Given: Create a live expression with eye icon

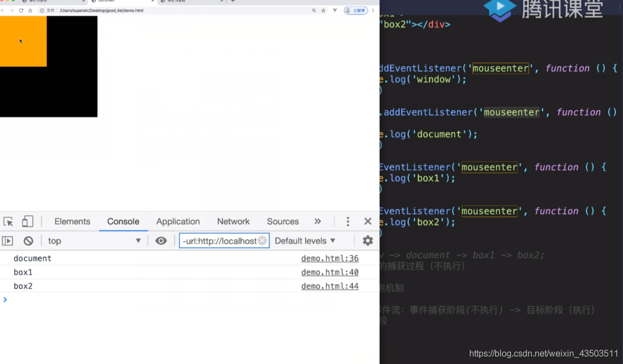Looking at the screenshot, I should (x=161, y=241).
